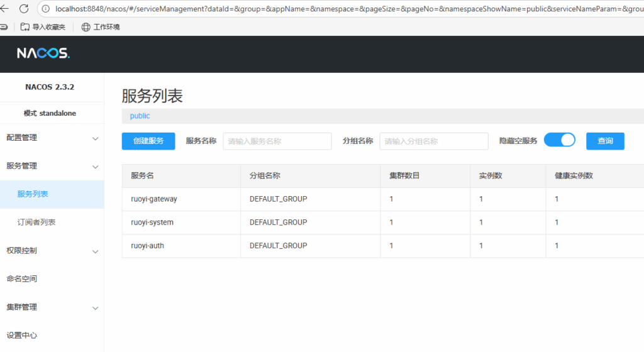Click the site info icon in address bar
Image resolution: width=644 pixels, height=352 pixels.
pyautogui.click(x=46, y=9)
